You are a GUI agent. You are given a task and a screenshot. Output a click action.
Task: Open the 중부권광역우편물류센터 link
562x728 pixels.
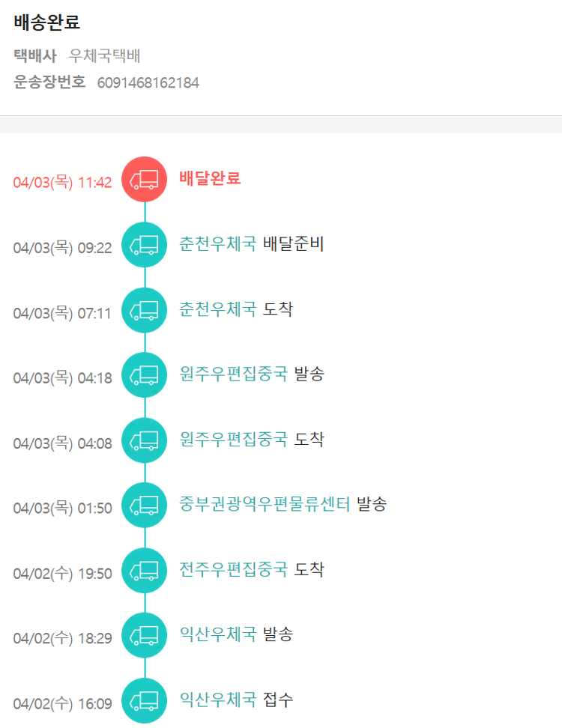pos(265,504)
